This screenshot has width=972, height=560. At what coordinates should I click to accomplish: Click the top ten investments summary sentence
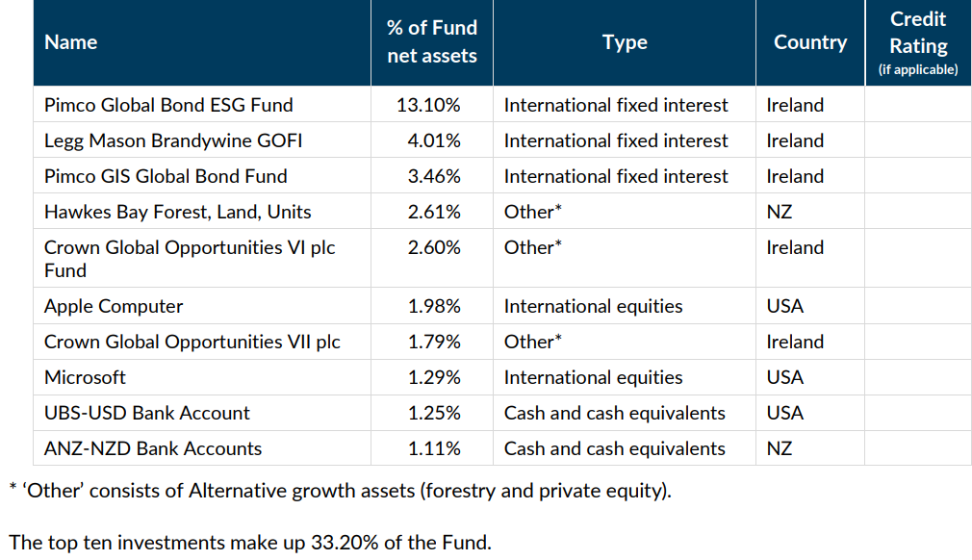click(x=250, y=542)
